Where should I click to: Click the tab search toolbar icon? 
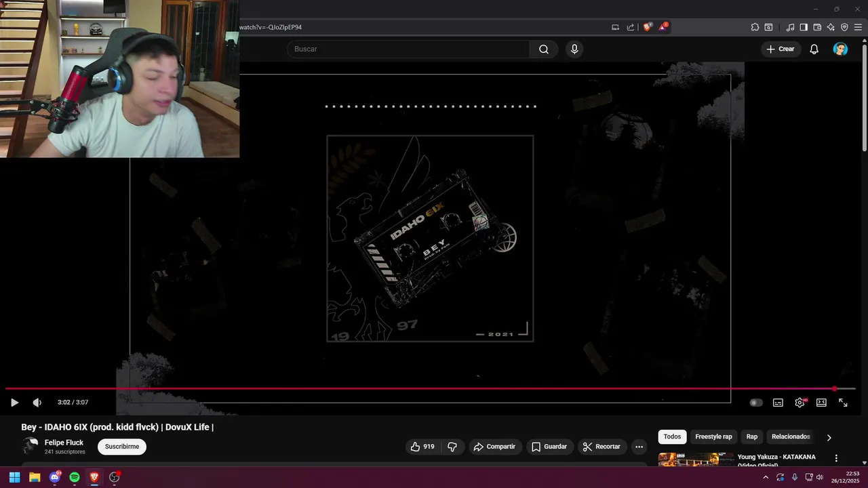point(768,27)
